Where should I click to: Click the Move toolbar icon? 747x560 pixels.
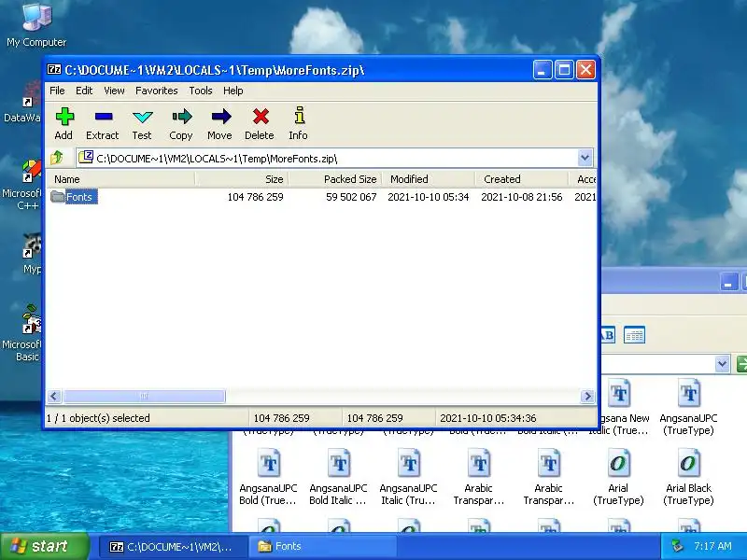coord(220,123)
